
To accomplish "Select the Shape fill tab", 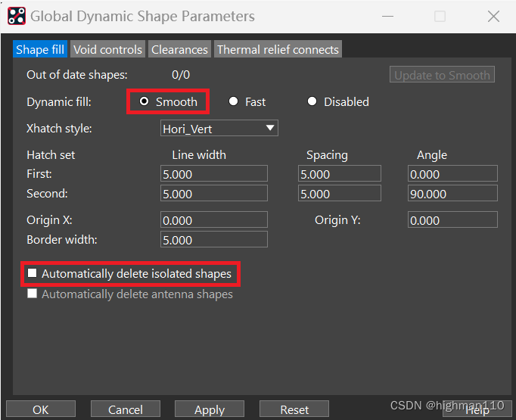I will click(x=40, y=49).
